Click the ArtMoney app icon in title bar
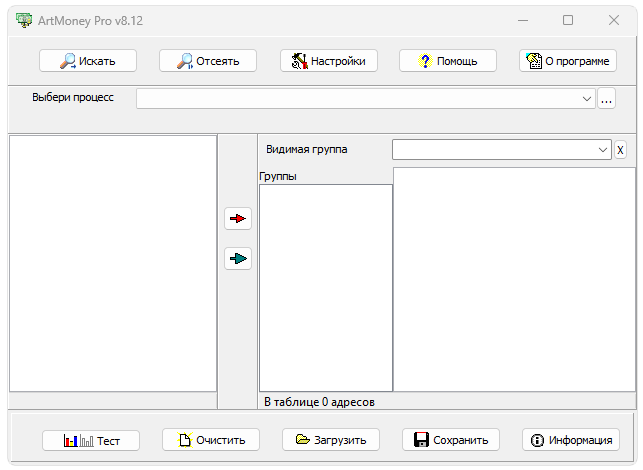 point(24,20)
